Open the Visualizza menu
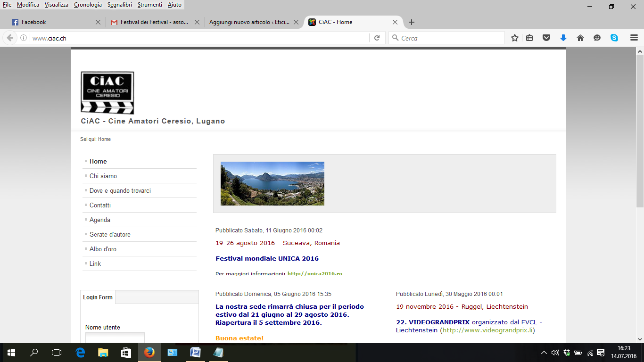644x362 pixels. click(x=57, y=5)
